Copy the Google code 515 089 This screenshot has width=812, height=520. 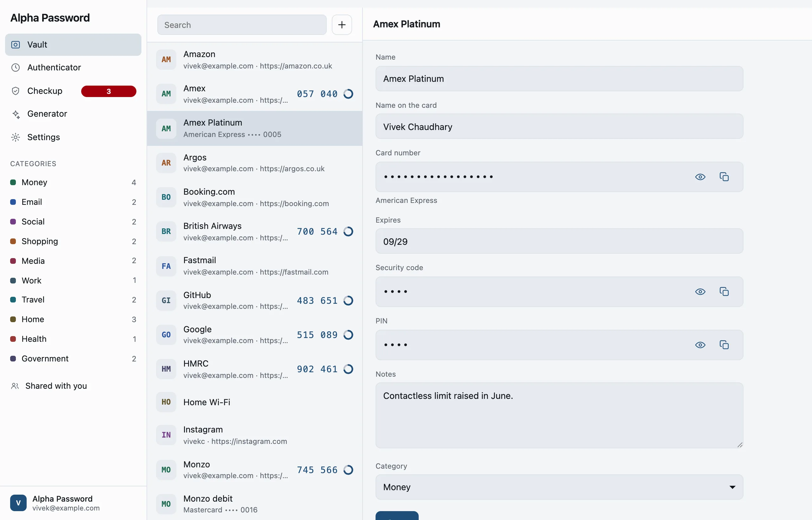pyautogui.click(x=317, y=335)
